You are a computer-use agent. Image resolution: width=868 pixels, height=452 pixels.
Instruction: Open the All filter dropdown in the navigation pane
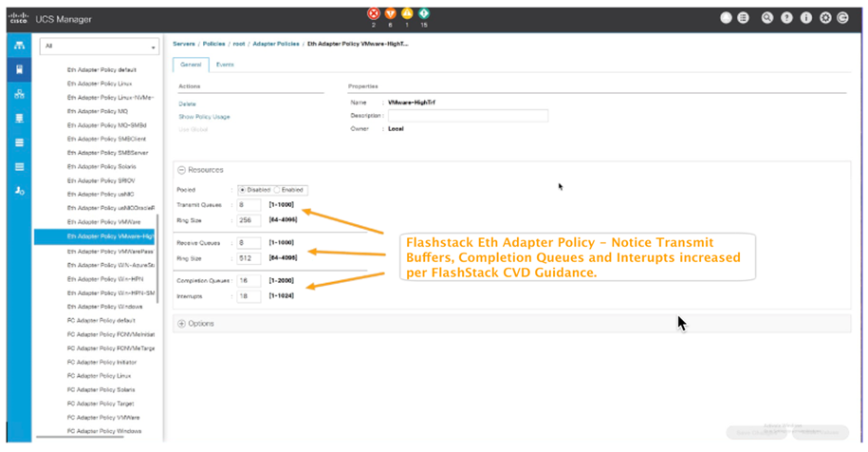click(x=99, y=47)
